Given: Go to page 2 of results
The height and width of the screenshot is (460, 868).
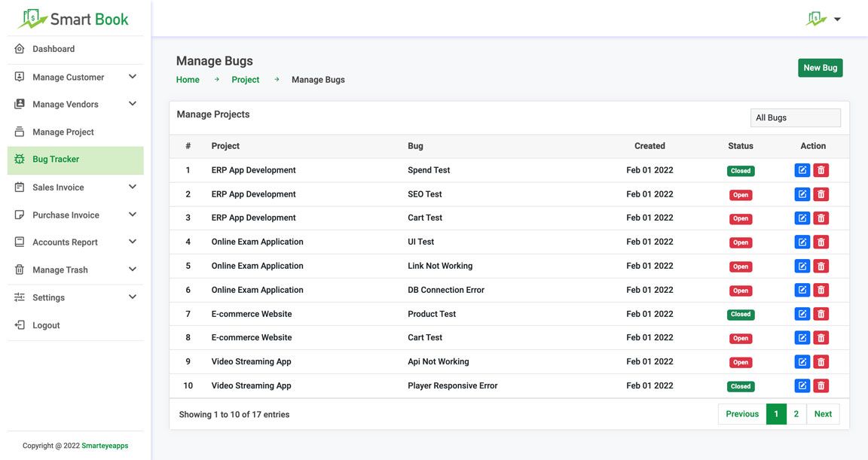Looking at the screenshot, I should 796,414.
